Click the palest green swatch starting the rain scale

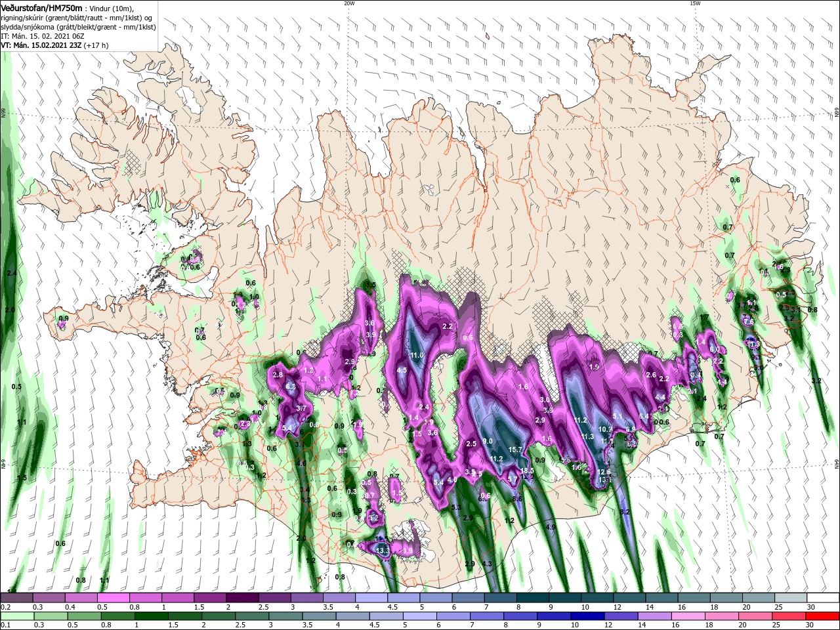[18, 616]
